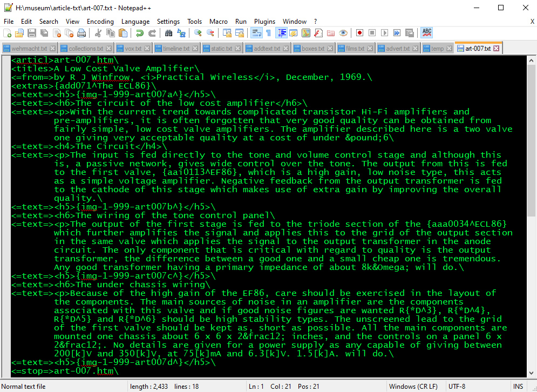Open the function list icon

pos(318,33)
